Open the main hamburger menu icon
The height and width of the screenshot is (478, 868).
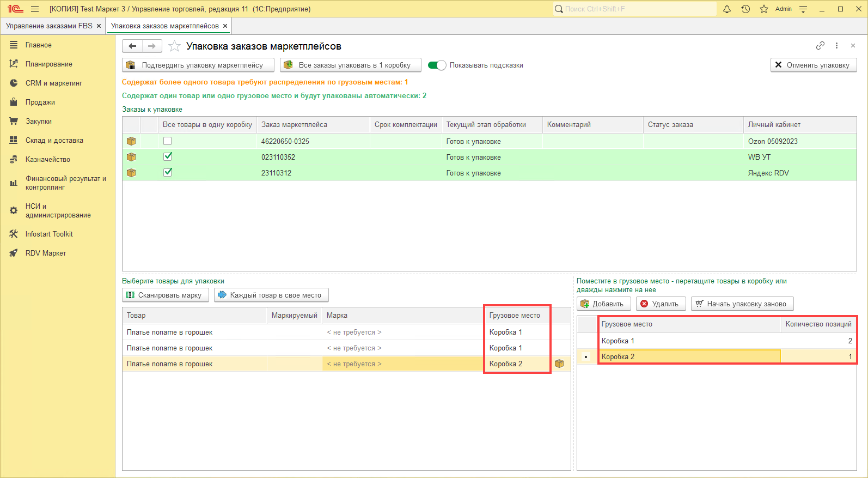pos(35,9)
